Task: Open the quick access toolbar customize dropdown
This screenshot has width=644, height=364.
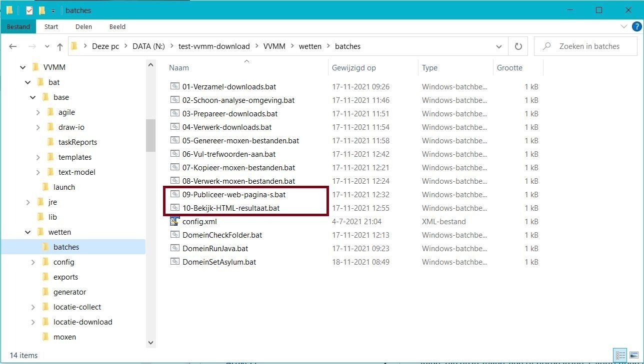Action: point(53,10)
